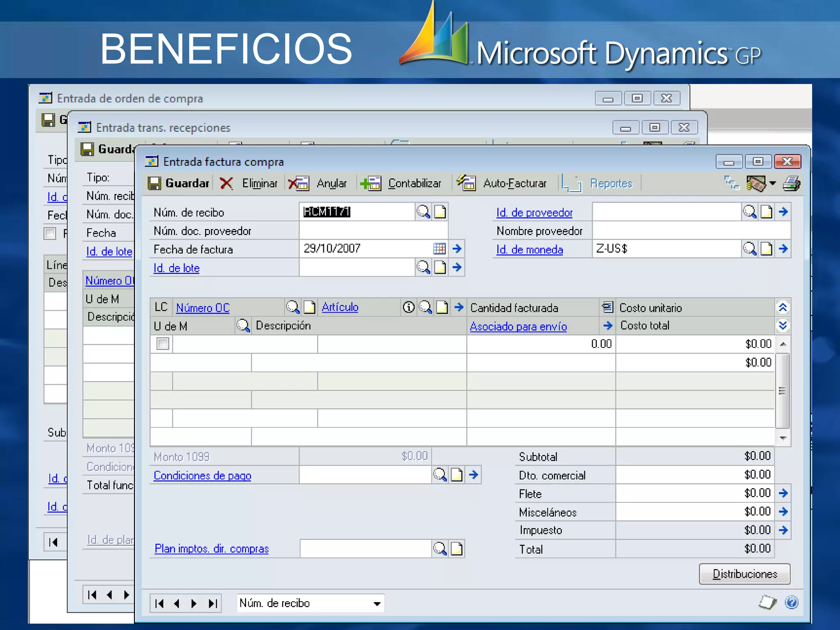The image size is (840, 630).
Task: Go to first record browse button
Action: (x=160, y=603)
